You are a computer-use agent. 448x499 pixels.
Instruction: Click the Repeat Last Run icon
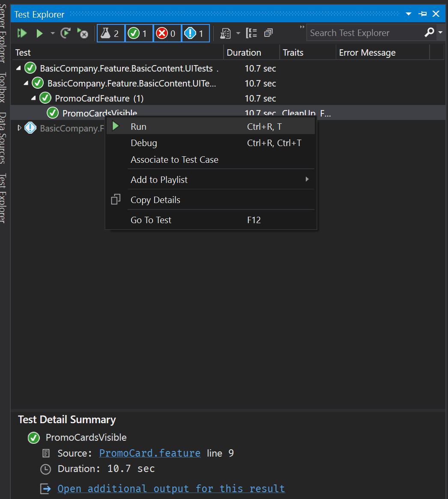pos(66,33)
